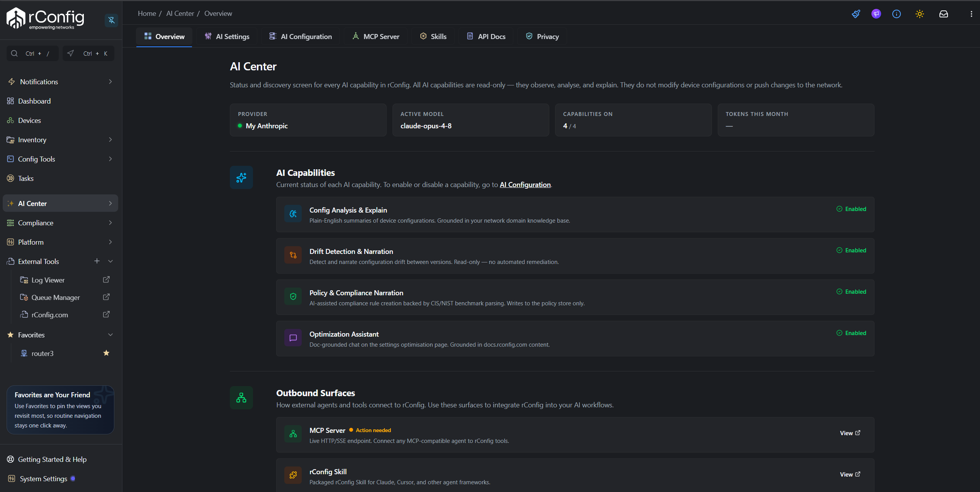The height and width of the screenshot is (492, 980).
Task: Expand the AI Center chevron
Action: pyautogui.click(x=110, y=203)
